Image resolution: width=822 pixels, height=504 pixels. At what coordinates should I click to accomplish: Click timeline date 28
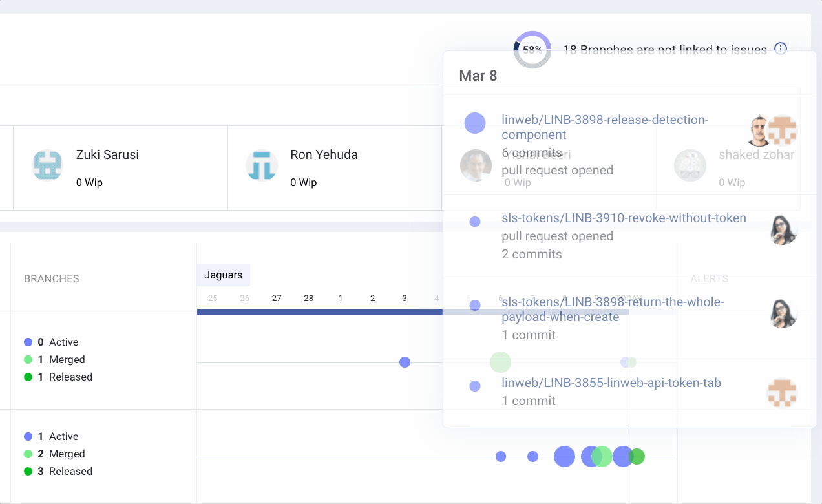tap(308, 299)
